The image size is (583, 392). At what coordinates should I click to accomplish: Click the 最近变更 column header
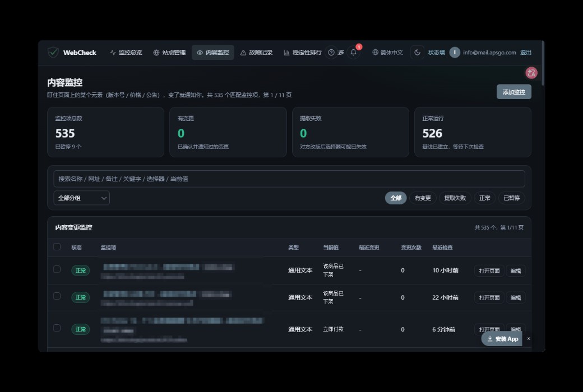pyautogui.click(x=369, y=248)
